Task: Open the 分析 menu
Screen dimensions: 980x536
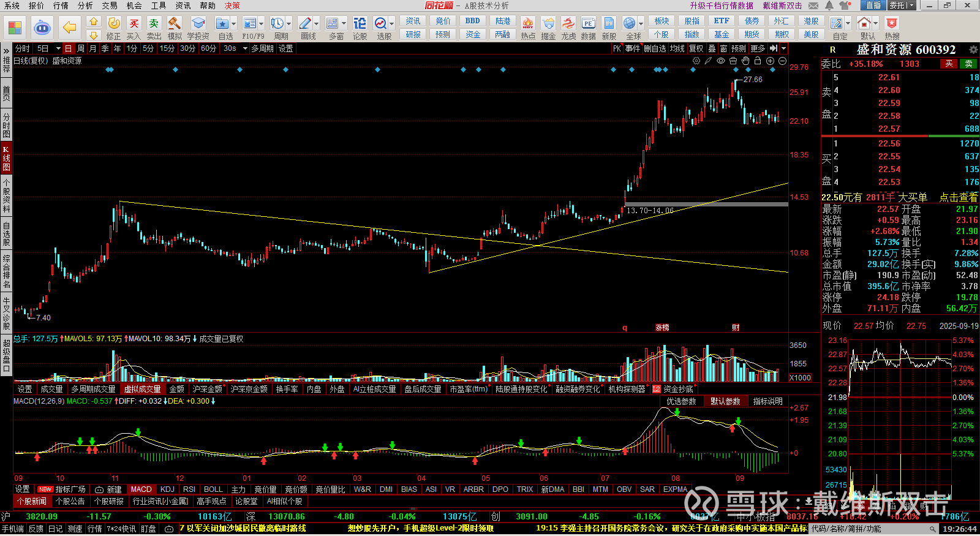Action: pos(85,6)
